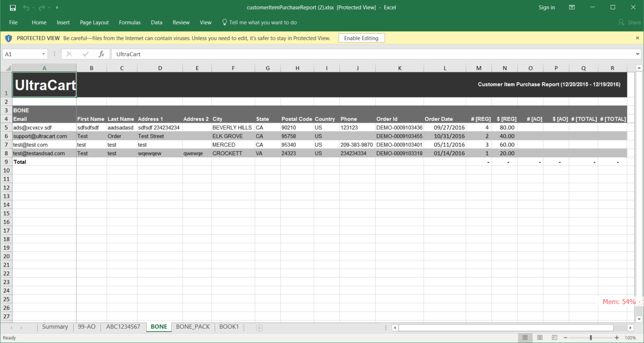Select the order date 10/31/2016
This screenshot has height=343, width=644.
pyautogui.click(x=445, y=136)
